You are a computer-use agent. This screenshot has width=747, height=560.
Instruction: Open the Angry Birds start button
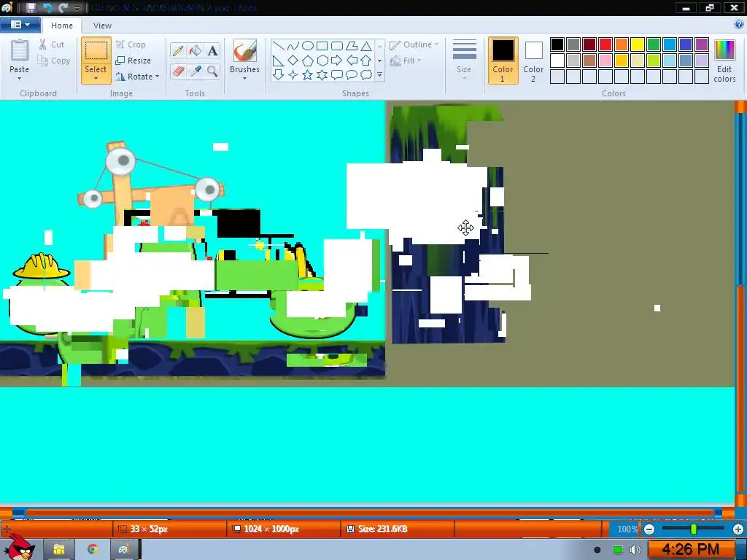tap(19, 548)
